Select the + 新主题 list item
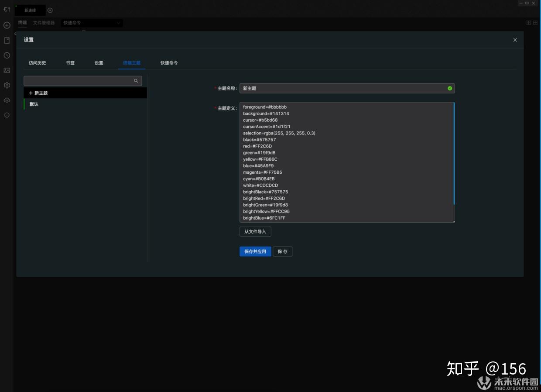This screenshot has height=392, width=541. (x=85, y=93)
